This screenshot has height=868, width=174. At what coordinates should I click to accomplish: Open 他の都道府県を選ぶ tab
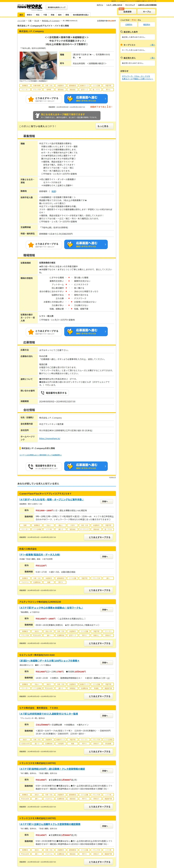(81, 15)
